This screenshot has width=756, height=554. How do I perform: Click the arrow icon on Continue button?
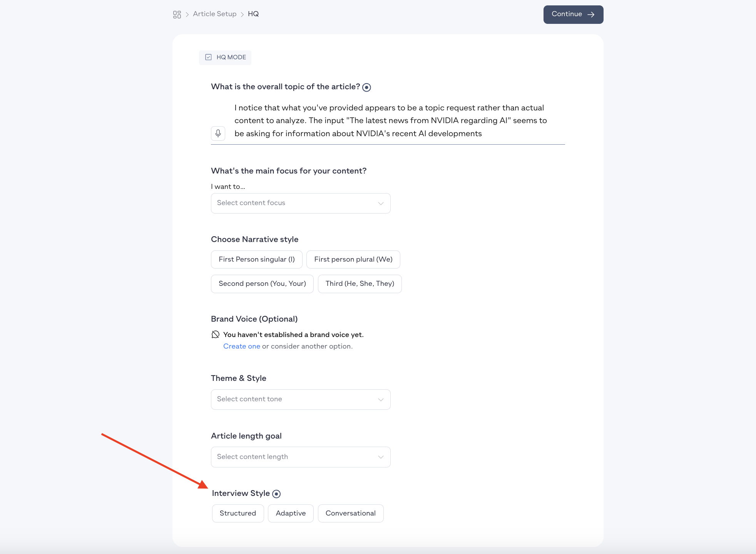click(591, 15)
